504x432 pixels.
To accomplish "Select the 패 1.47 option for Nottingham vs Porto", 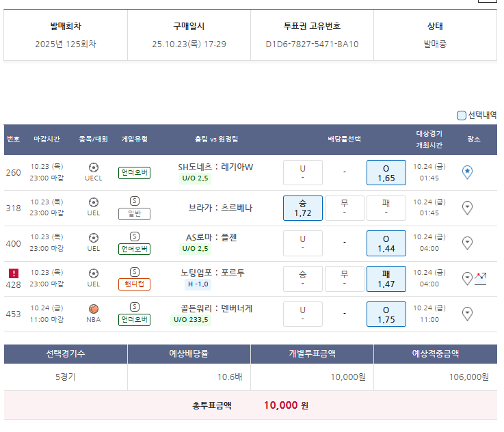I will pos(386,279).
